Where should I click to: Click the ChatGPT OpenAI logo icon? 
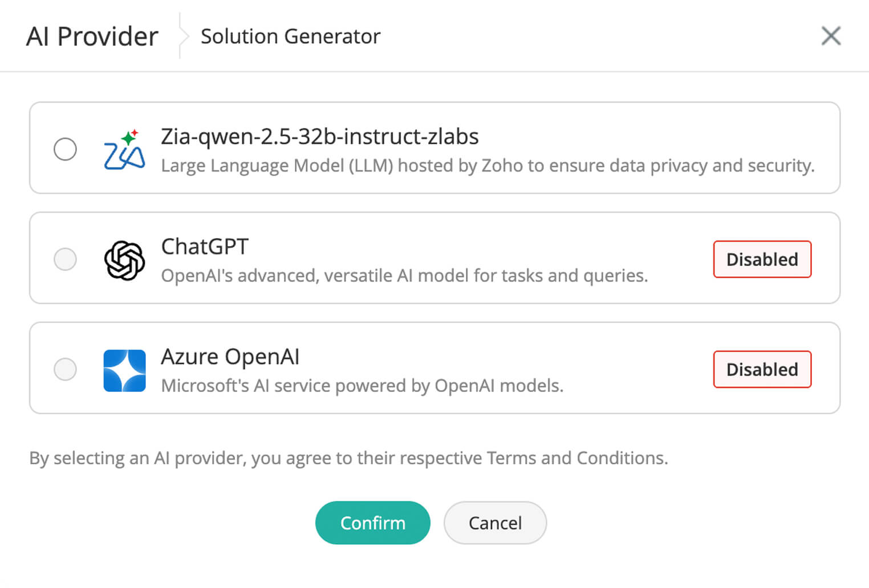(124, 260)
